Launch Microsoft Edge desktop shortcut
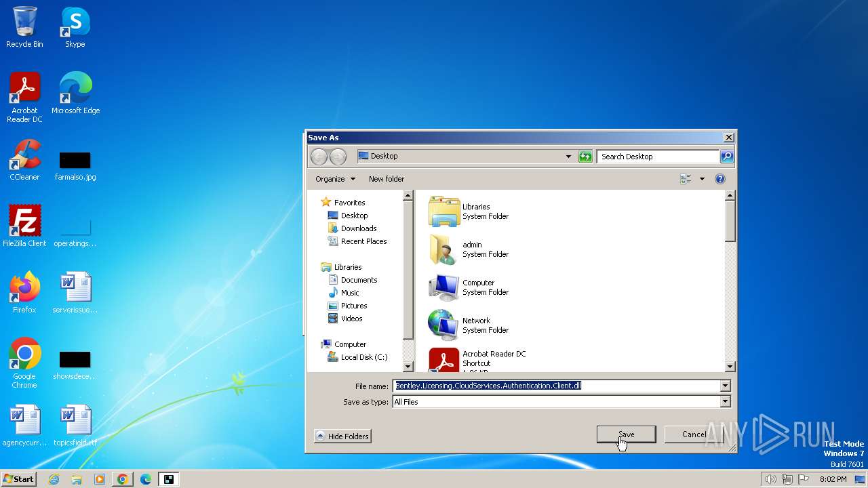 coord(75,93)
